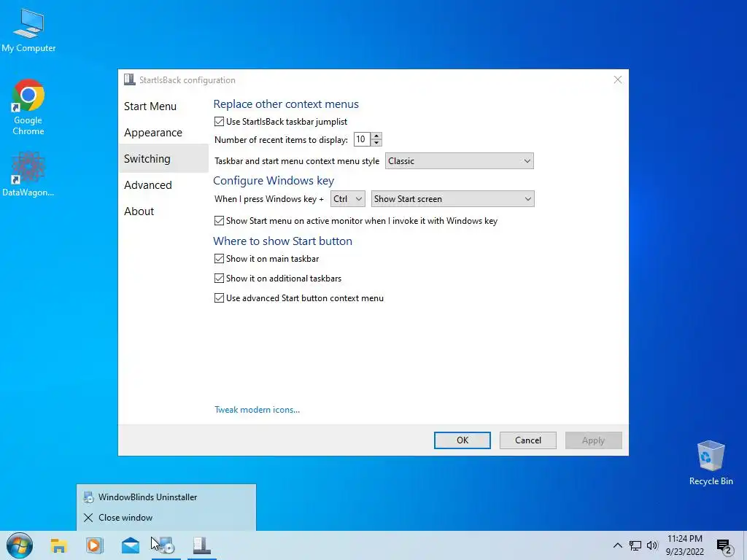Image resolution: width=747 pixels, height=560 pixels.
Task: Click the network tray icon
Action: coord(635,545)
